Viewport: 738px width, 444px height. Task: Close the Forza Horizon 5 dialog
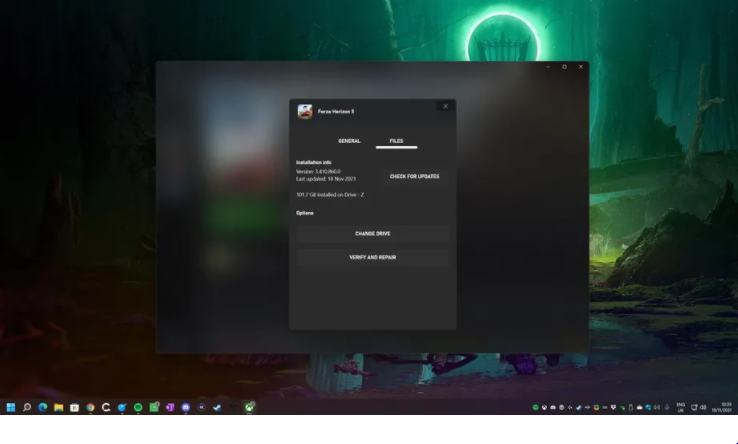point(445,106)
